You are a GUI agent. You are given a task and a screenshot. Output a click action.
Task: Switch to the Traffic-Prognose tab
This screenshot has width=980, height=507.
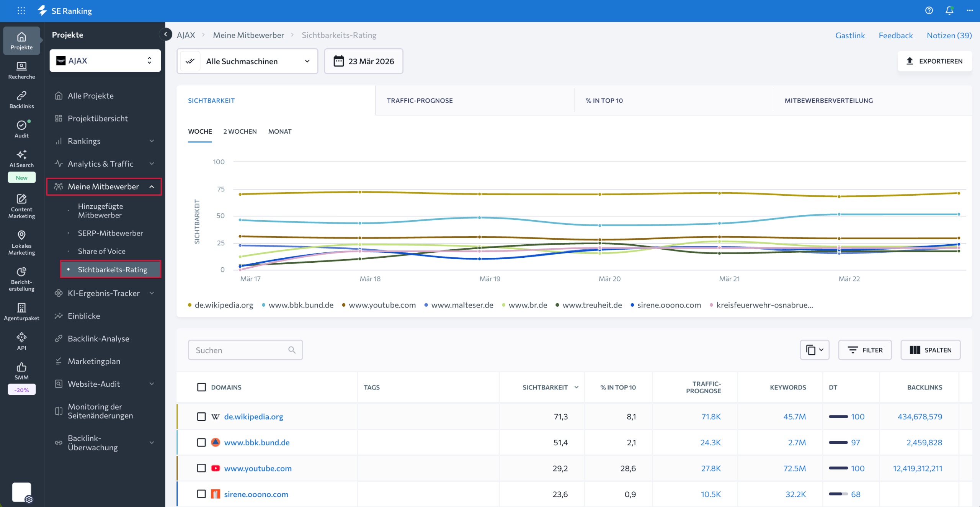[420, 101]
